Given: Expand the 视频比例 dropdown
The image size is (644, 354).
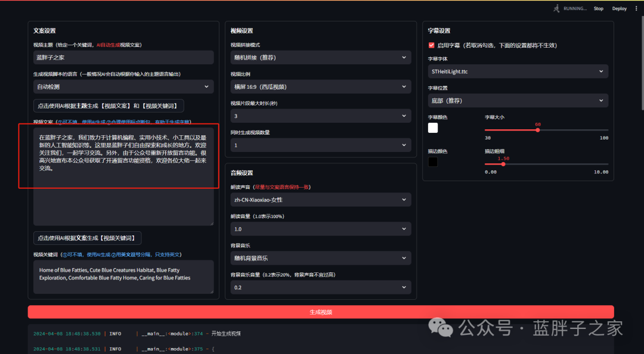Looking at the screenshot, I should (320, 87).
